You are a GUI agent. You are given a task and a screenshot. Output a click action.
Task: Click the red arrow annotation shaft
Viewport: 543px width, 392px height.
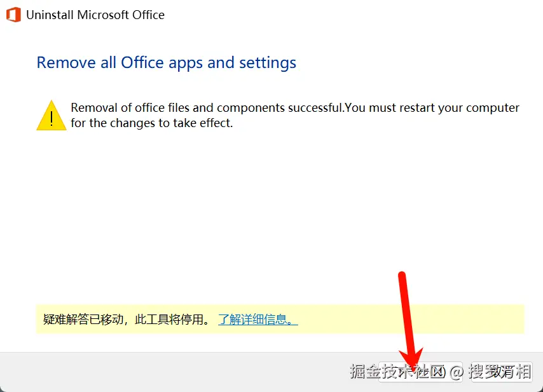tap(406, 311)
